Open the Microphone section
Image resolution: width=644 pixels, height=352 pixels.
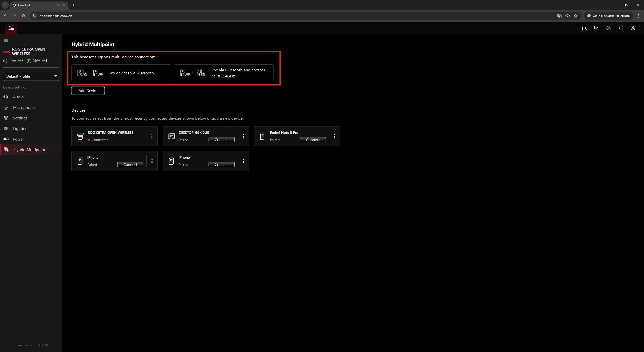tap(31, 107)
